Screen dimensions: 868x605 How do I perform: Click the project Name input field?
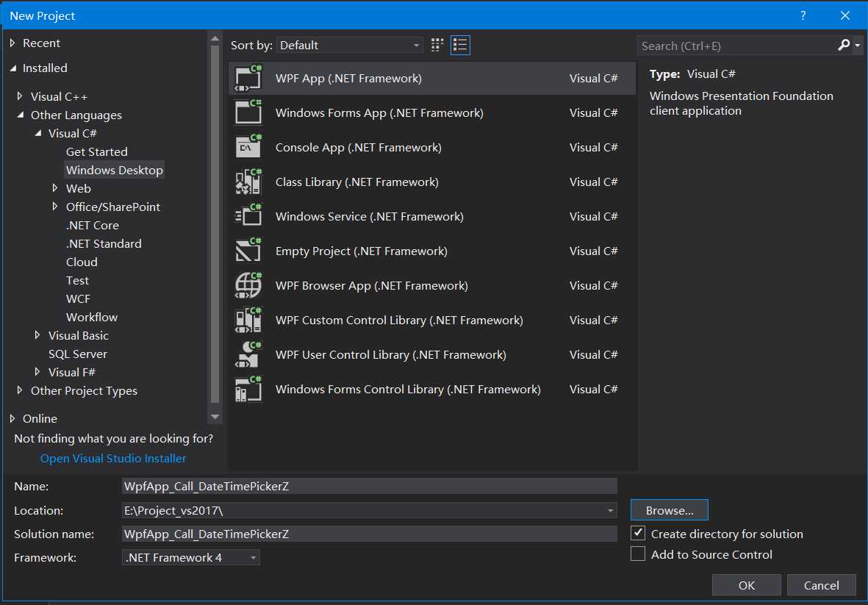click(x=369, y=486)
